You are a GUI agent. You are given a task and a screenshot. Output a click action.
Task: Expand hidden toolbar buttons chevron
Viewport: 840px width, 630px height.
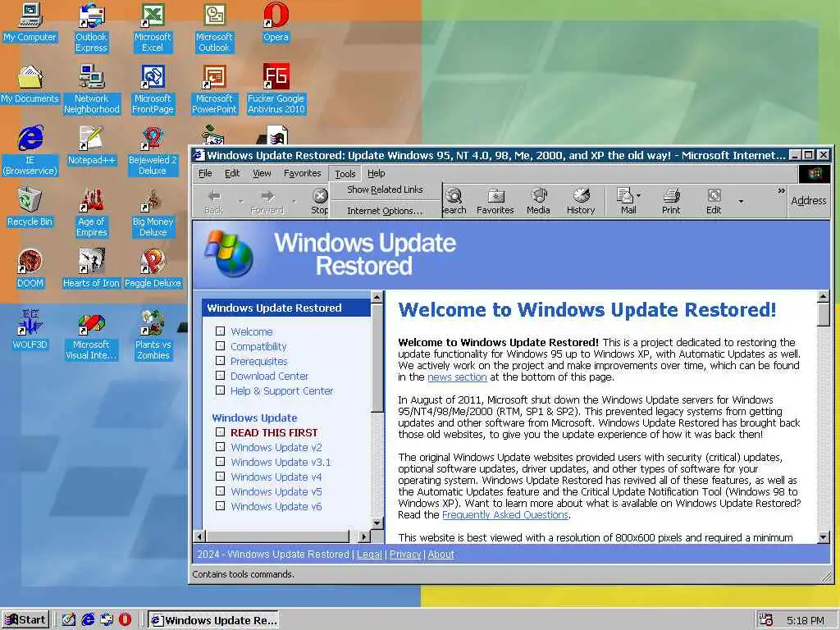point(781,190)
